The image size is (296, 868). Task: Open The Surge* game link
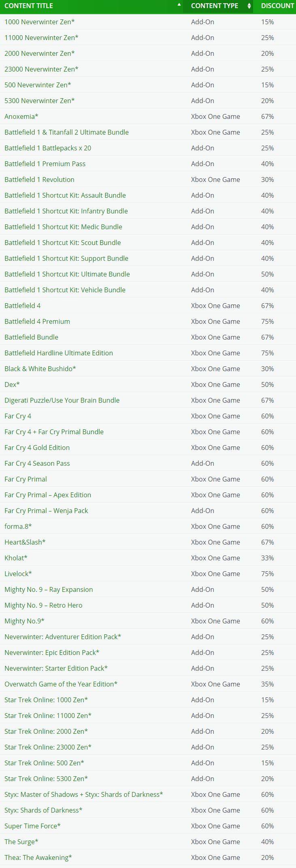[x=21, y=842]
